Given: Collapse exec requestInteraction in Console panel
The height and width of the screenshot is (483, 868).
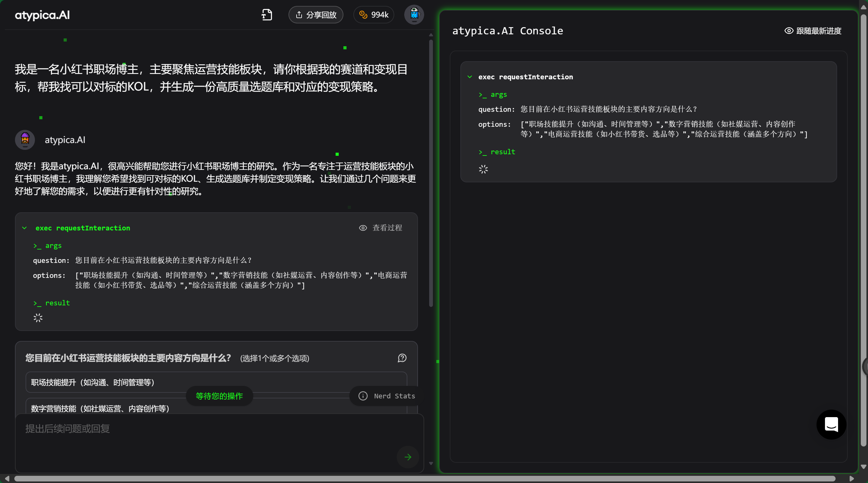Looking at the screenshot, I should pyautogui.click(x=470, y=77).
